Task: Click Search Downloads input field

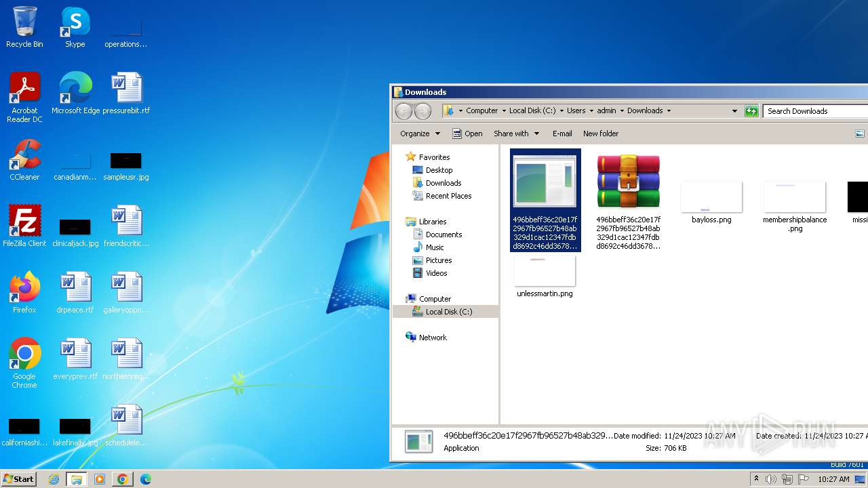Action: click(x=815, y=111)
